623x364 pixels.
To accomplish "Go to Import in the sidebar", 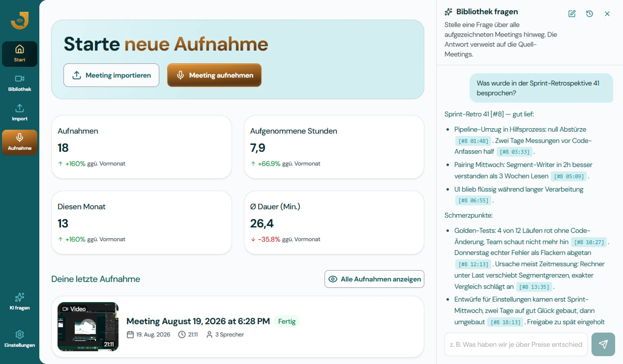I will click(x=19, y=112).
